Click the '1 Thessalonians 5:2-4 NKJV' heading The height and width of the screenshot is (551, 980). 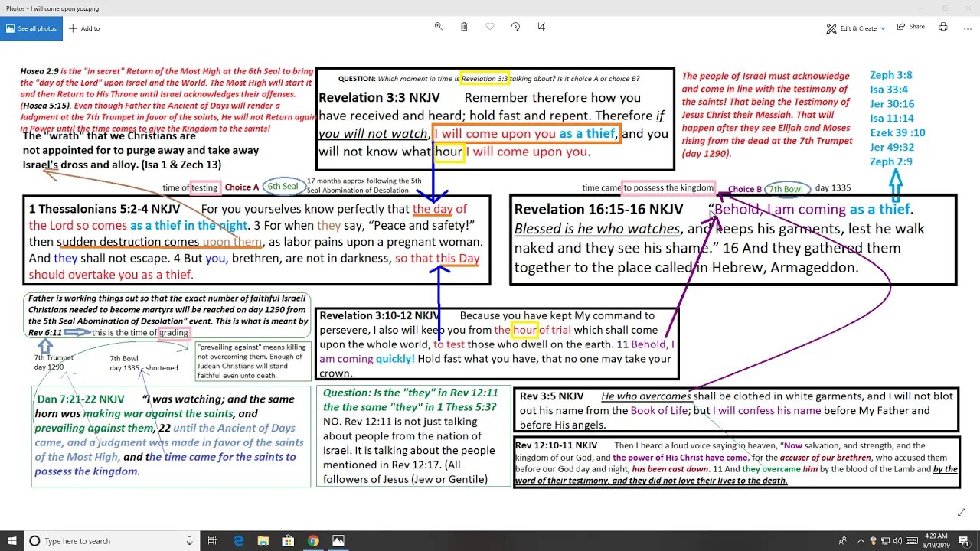(x=105, y=209)
